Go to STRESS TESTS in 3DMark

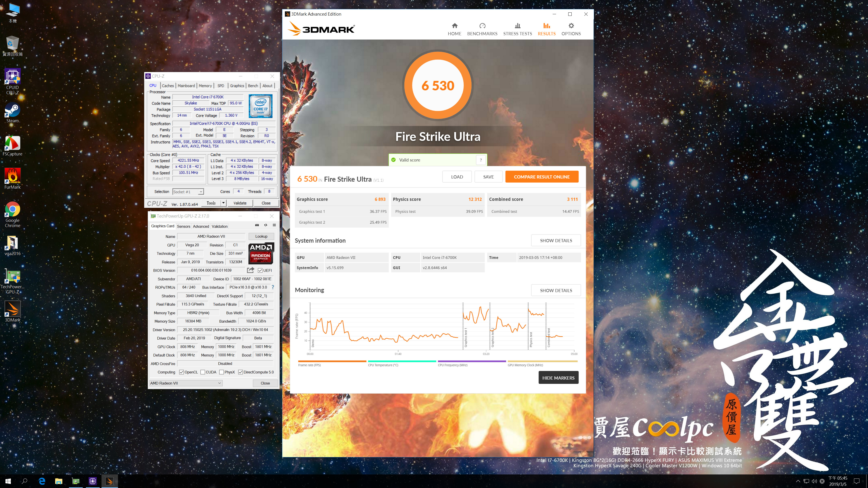point(518,29)
